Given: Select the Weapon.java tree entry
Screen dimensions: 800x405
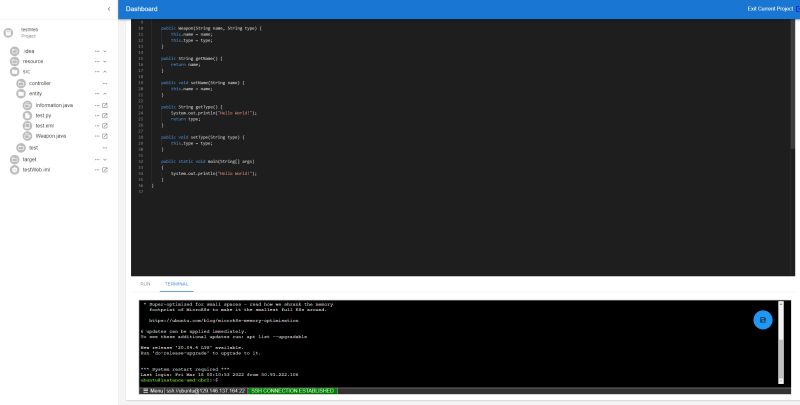Looking at the screenshot, I should (51, 136).
